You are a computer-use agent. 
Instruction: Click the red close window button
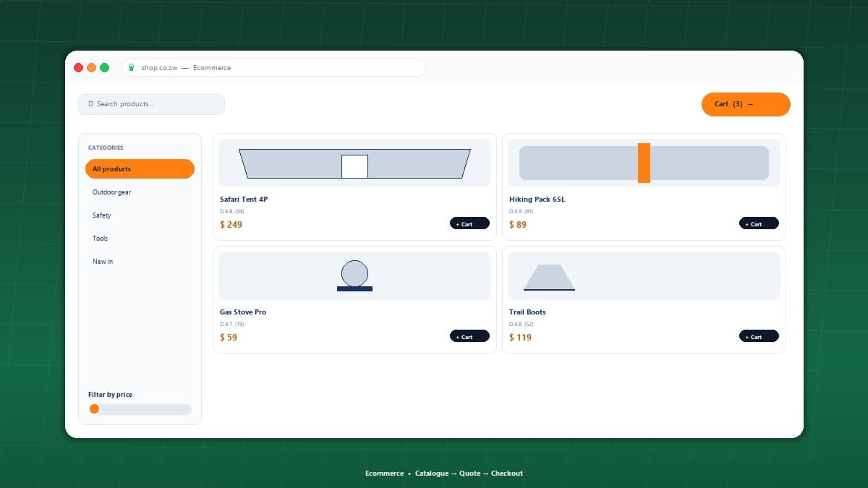(78, 68)
